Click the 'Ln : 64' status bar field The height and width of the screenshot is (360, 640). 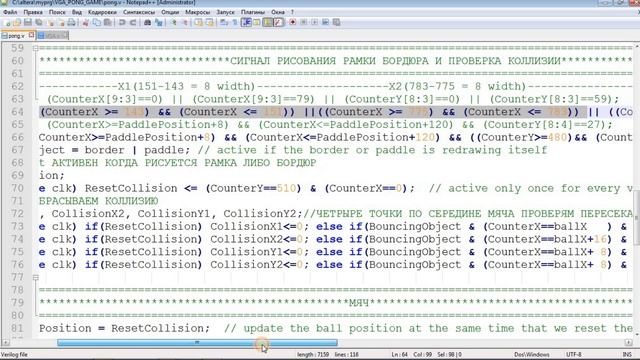pos(399,355)
